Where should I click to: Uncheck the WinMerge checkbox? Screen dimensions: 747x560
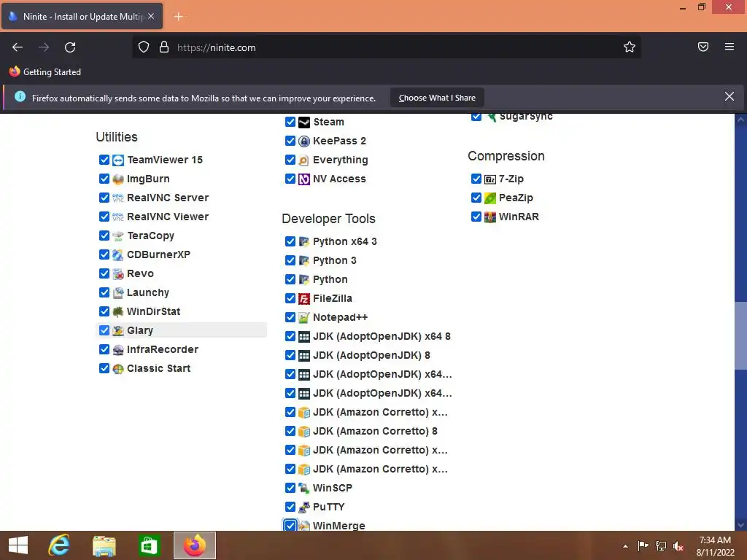pos(290,525)
